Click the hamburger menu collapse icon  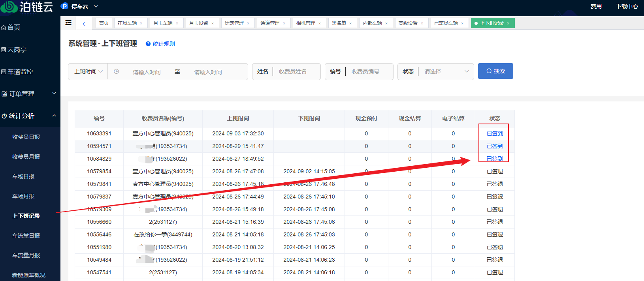(x=68, y=23)
